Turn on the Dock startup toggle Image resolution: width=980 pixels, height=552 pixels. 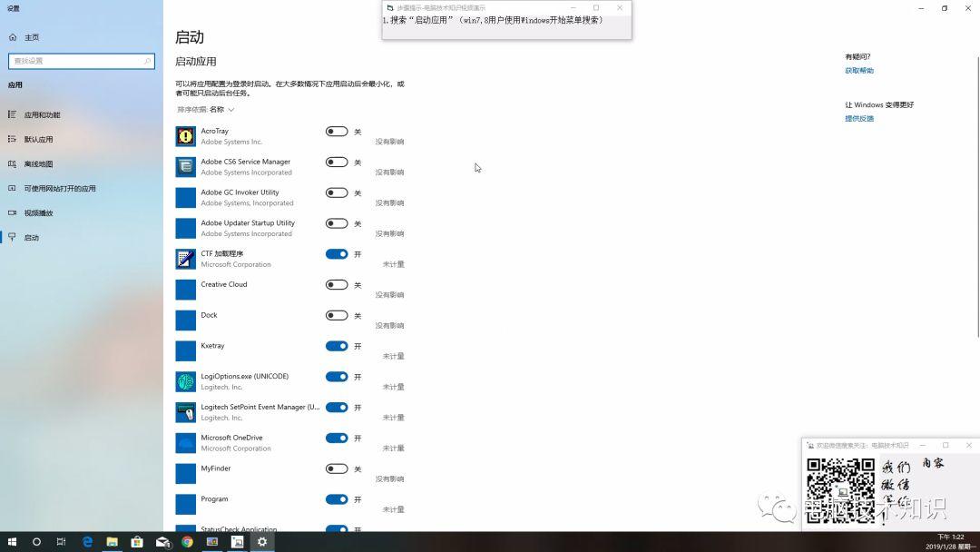(337, 315)
